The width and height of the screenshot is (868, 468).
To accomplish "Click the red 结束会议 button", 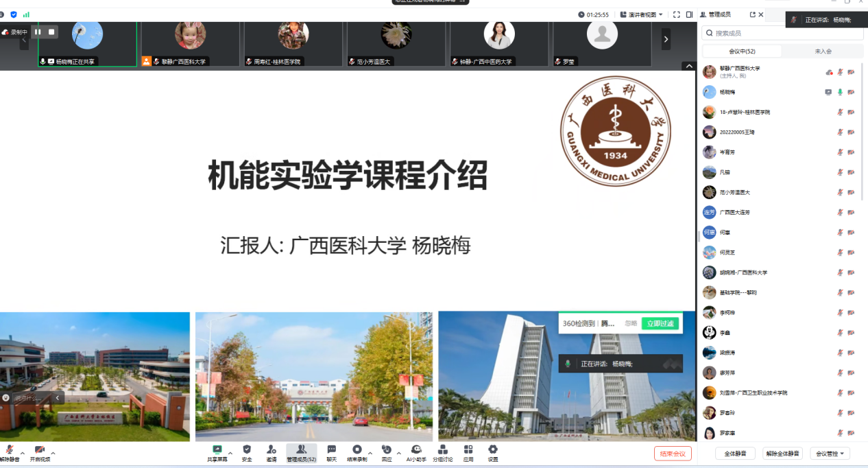I will tap(673, 453).
